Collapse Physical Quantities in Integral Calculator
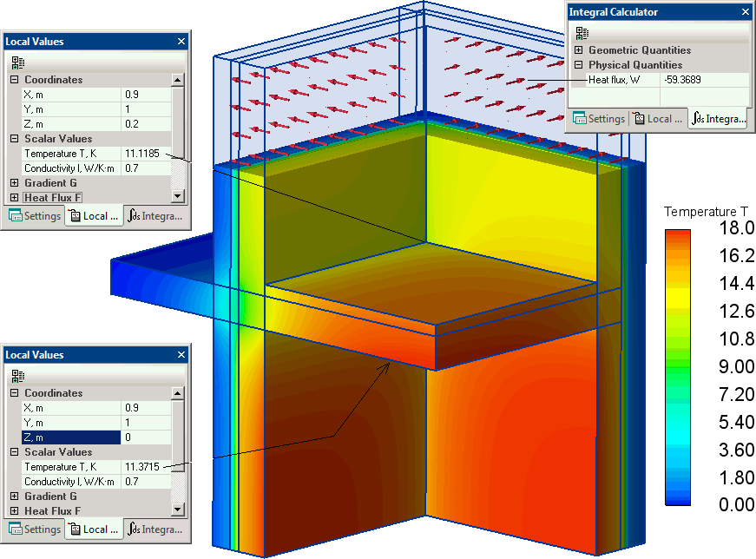The image size is (756, 559). coord(578,65)
